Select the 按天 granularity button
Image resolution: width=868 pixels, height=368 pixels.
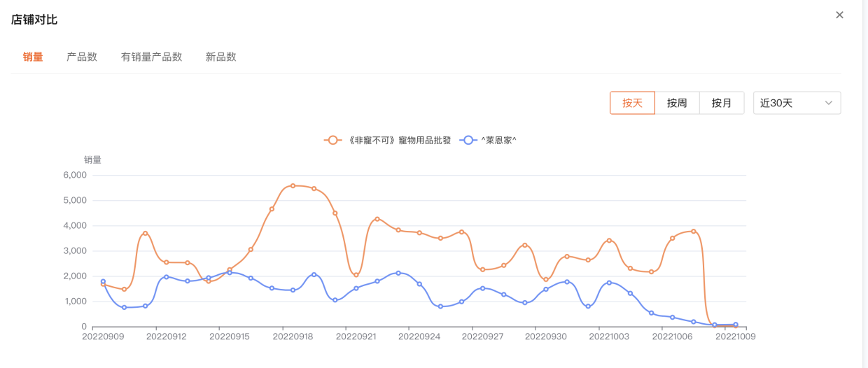[x=632, y=103]
